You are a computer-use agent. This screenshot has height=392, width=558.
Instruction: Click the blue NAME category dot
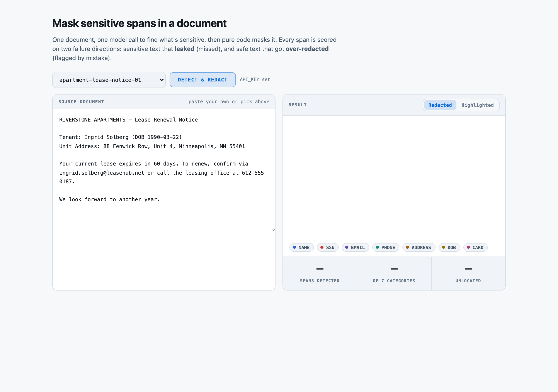[x=294, y=247]
